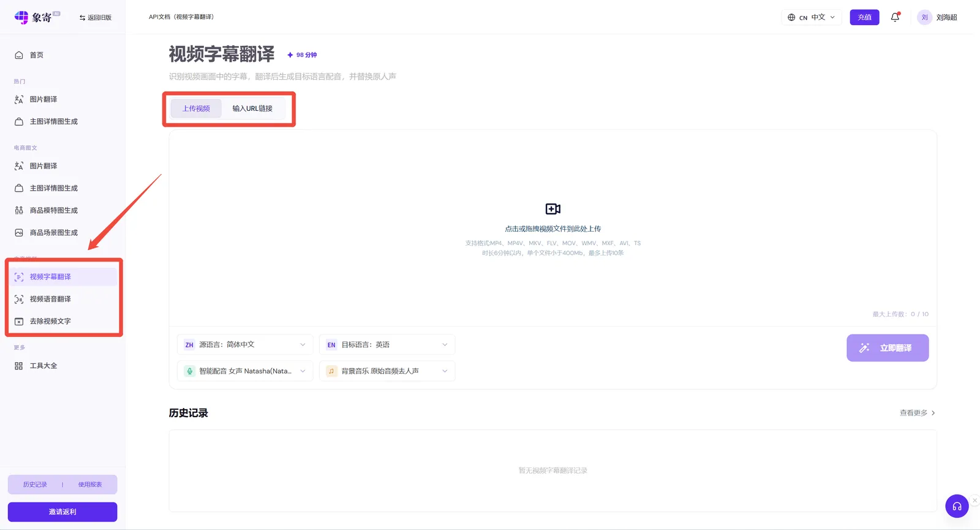The height and width of the screenshot is (530, 980).
Task: Open the headset customer support button
Action: (957, 506)
